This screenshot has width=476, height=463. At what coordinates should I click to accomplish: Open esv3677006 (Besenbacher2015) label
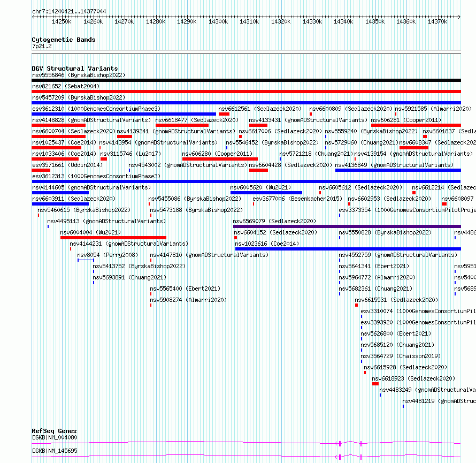click(x=297, y=199)
